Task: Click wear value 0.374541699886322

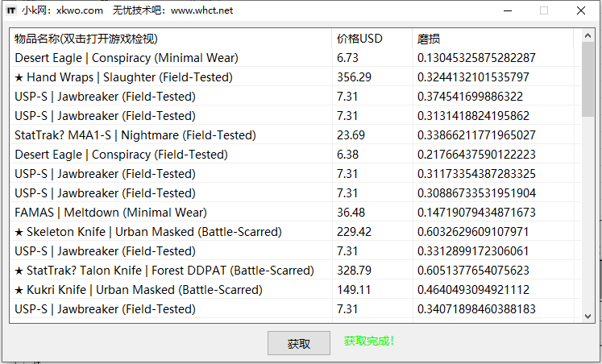Action: (x=470, y=97)
